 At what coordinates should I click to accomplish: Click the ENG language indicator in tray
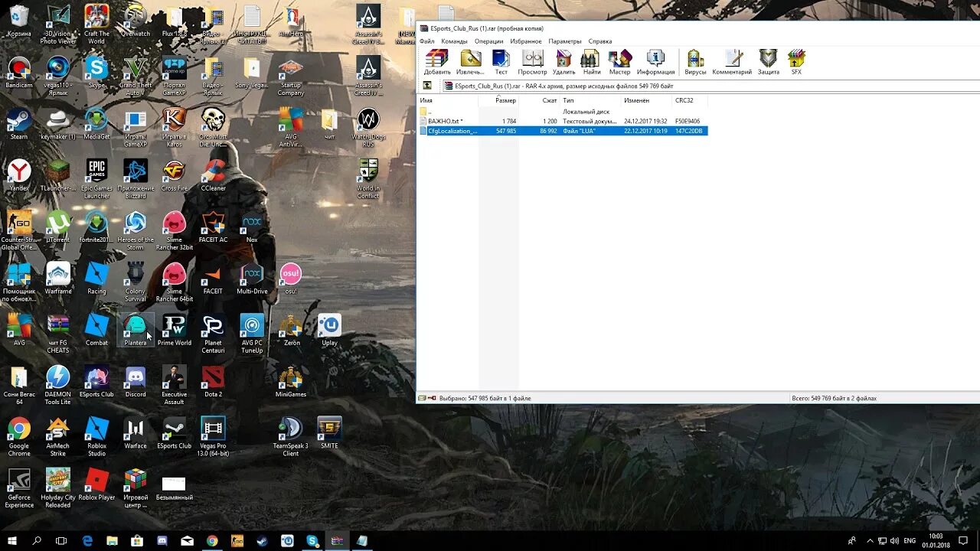(x=910, y=540)
